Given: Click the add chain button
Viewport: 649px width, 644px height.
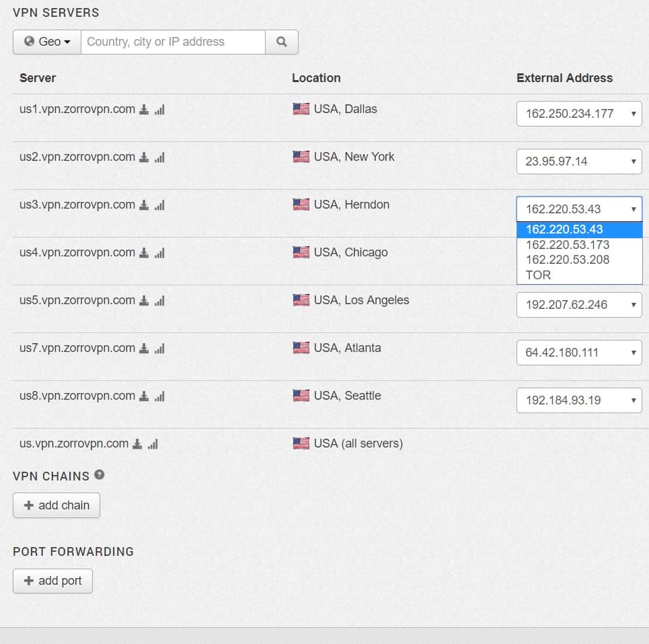Looking at the screenshot, I should tap(56, 505).
